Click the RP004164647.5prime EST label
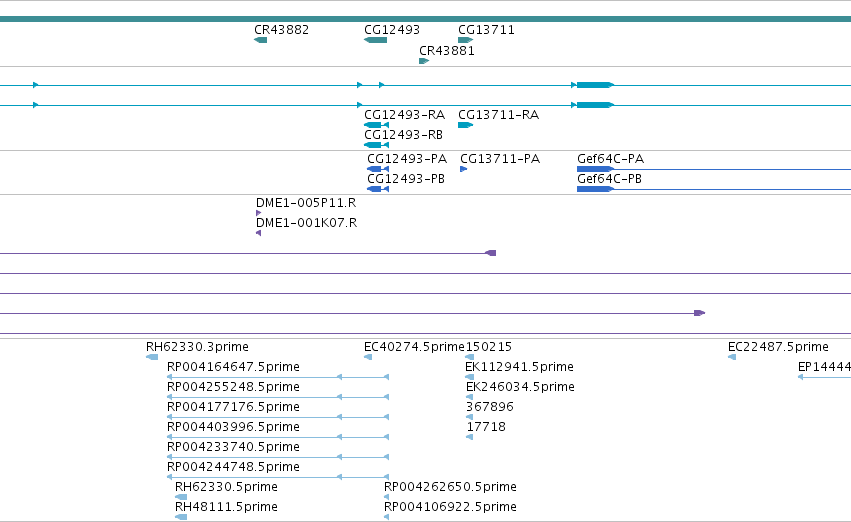Image resolution: width=851 pixels, height=522 pixels. (233, 367)
